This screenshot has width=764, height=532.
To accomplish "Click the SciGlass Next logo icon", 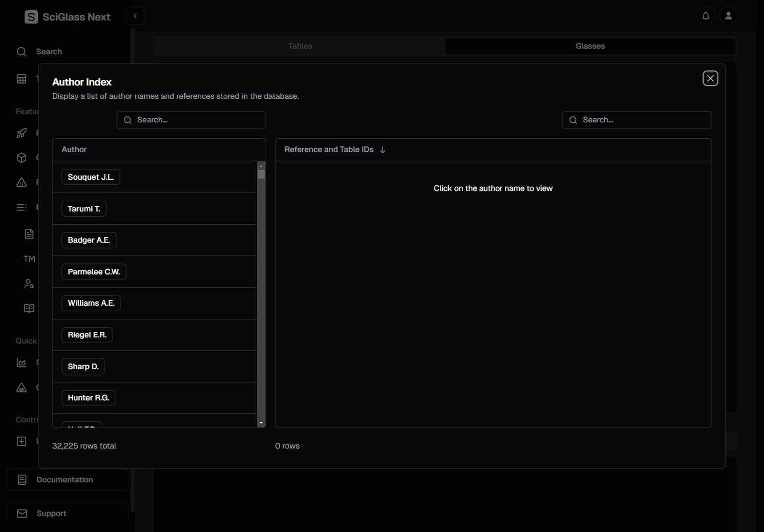I will [31, 17].
